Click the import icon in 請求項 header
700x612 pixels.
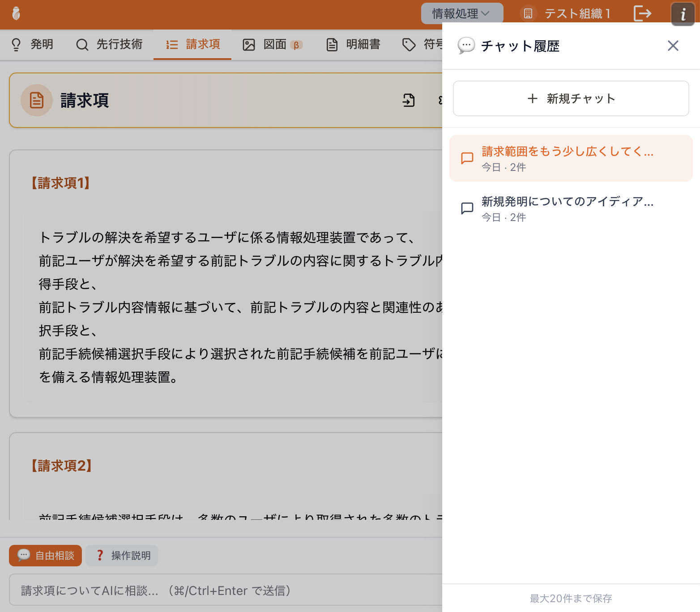pos(408,100)
